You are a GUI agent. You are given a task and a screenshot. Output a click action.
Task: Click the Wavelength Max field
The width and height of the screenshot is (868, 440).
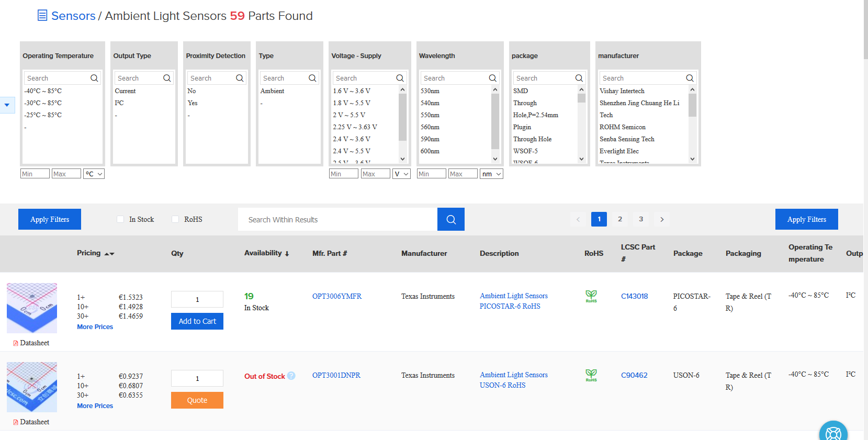tap(463, 174)
